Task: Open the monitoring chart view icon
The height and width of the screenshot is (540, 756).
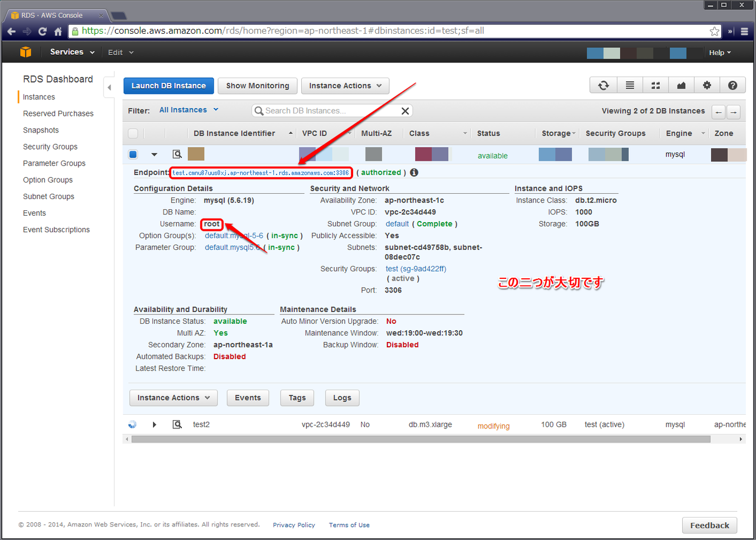Action: [682, 86]
